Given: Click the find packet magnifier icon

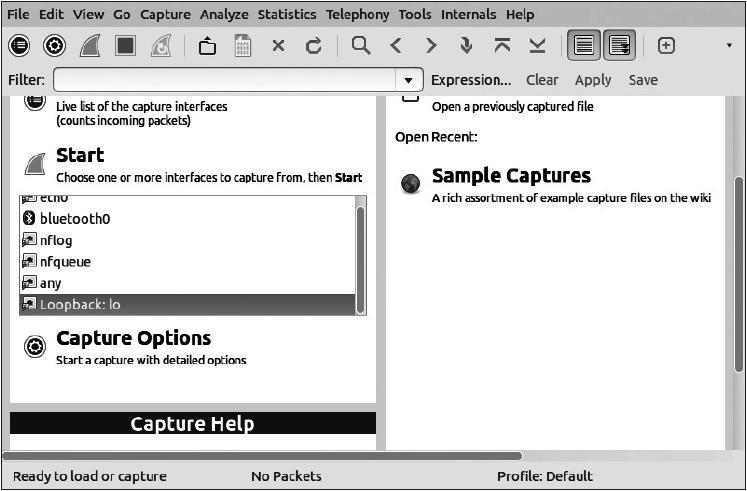Looking at the screenshot, I should 361,46.
